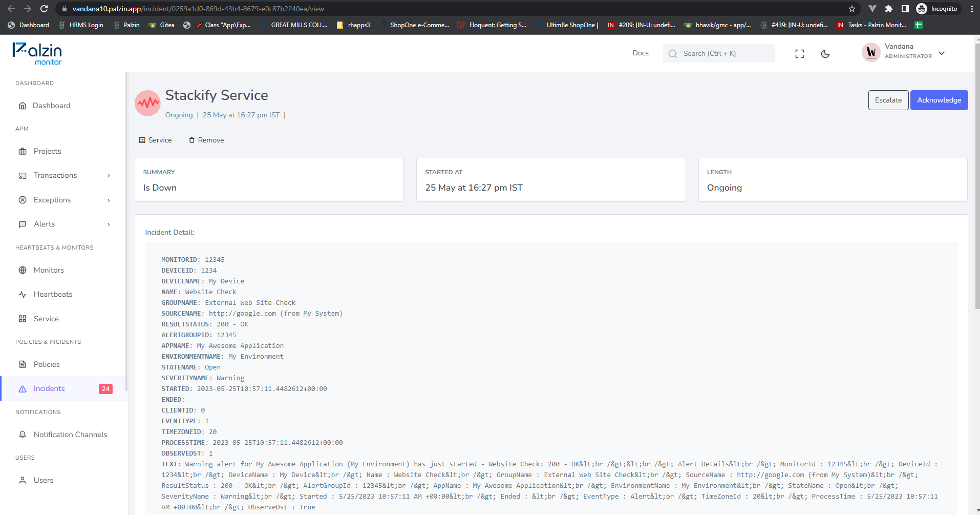
Task: Click the Vandana profile avatar
Action: [871, 52]
